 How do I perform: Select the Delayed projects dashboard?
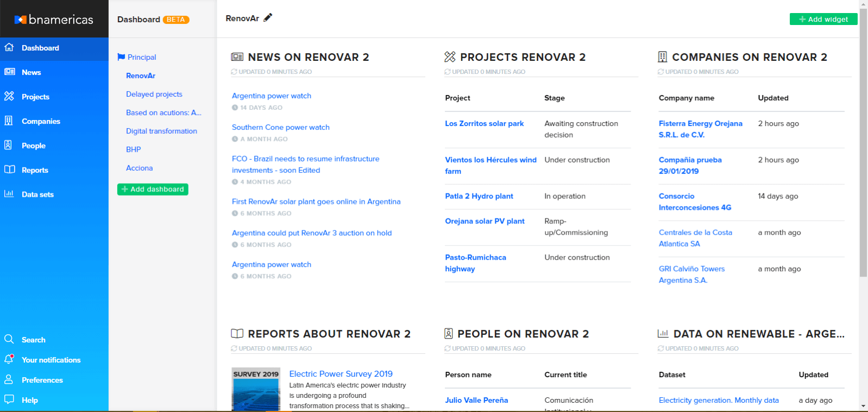[x=154, y=94]
